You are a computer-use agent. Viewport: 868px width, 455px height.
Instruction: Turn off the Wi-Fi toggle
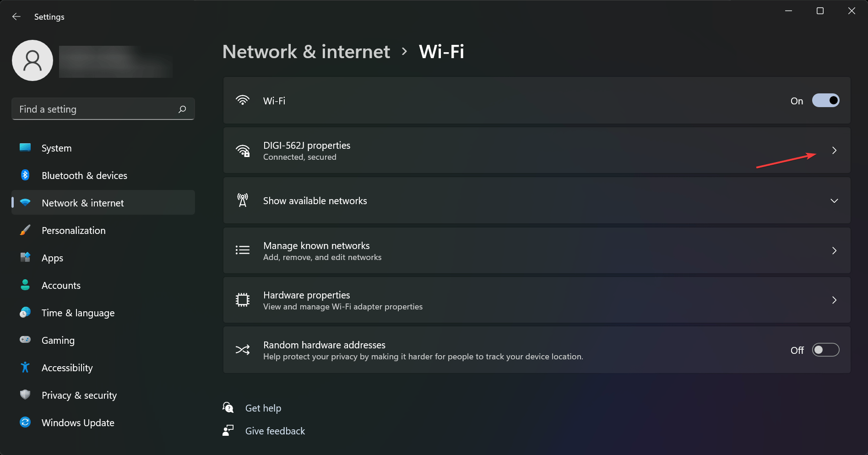825,101
